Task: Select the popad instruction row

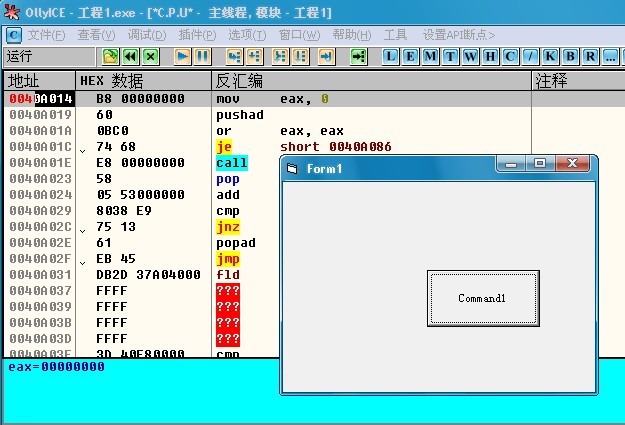Action: pyautogui.click(x=236, y=243)
